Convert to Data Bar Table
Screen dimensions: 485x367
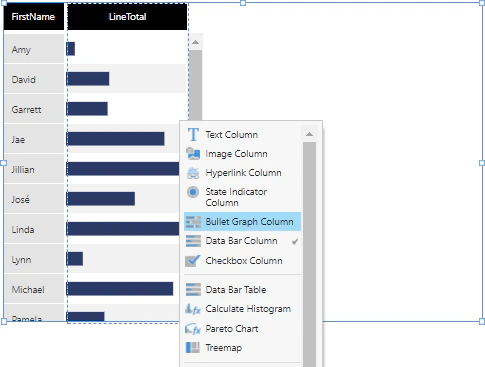[x=242, y=290]
